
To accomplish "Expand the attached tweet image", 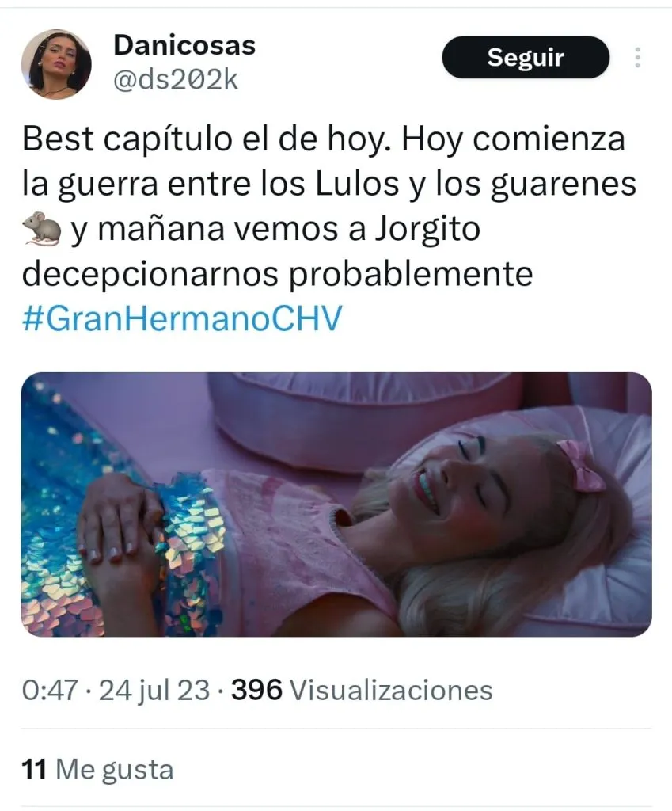I will 336,504.
